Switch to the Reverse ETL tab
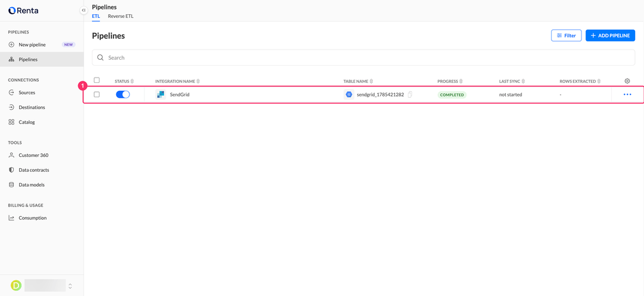The width and height of the screenshot is (644, 296). point(120,17)
